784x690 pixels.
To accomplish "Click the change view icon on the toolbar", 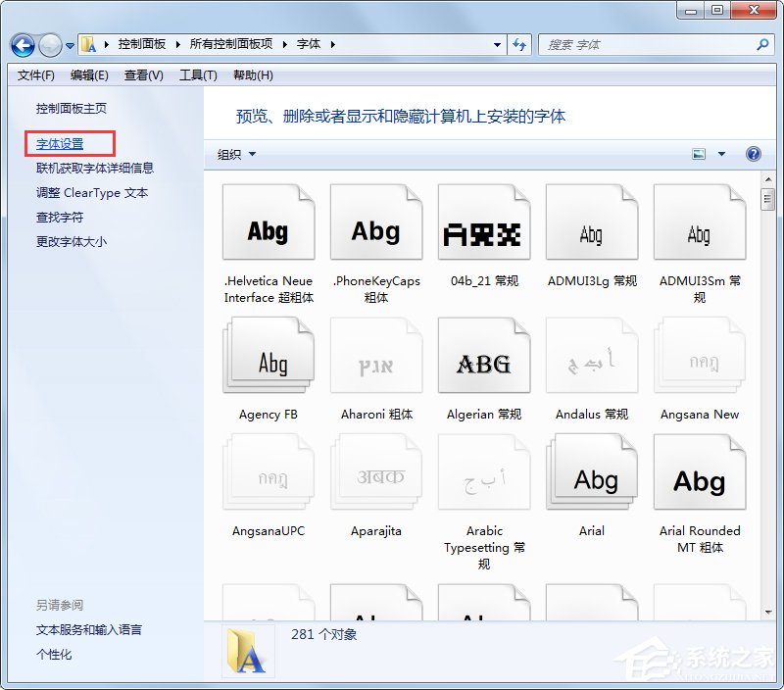I will 699,154.
